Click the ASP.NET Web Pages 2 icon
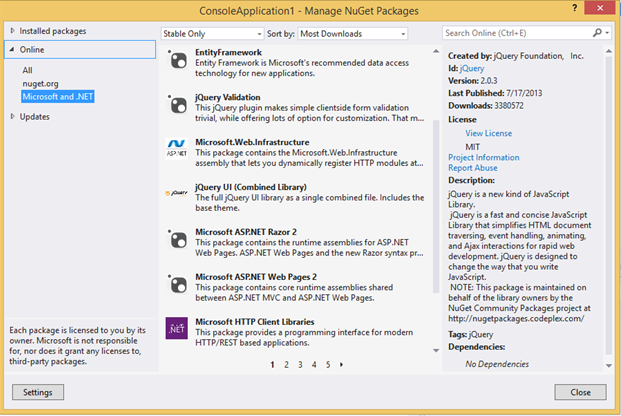 (x=177, y=285)
